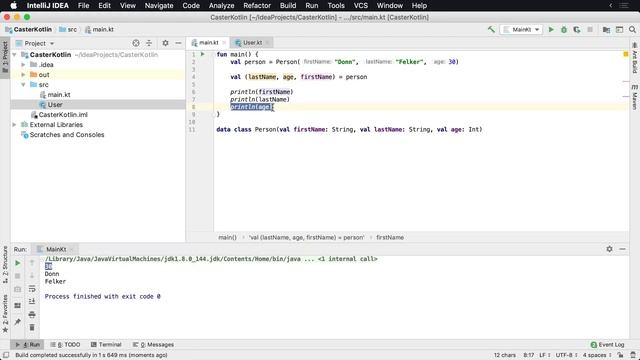Change the LF line separator setting
This screenshot has width=640, height=360.
pyautogui.click(x=545, y=355)
